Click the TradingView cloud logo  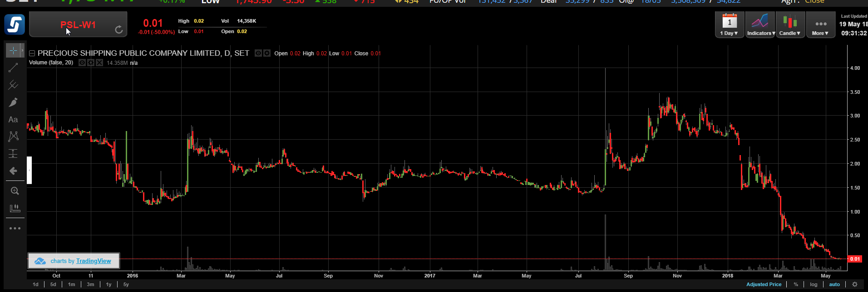coord(40,261)
